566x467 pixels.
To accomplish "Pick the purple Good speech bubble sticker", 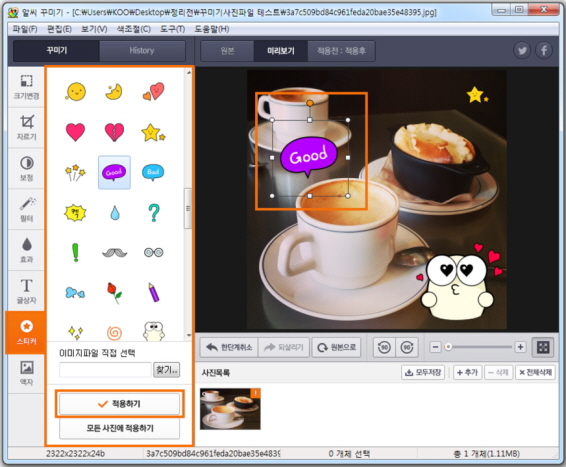I will (x=114, y=173).
